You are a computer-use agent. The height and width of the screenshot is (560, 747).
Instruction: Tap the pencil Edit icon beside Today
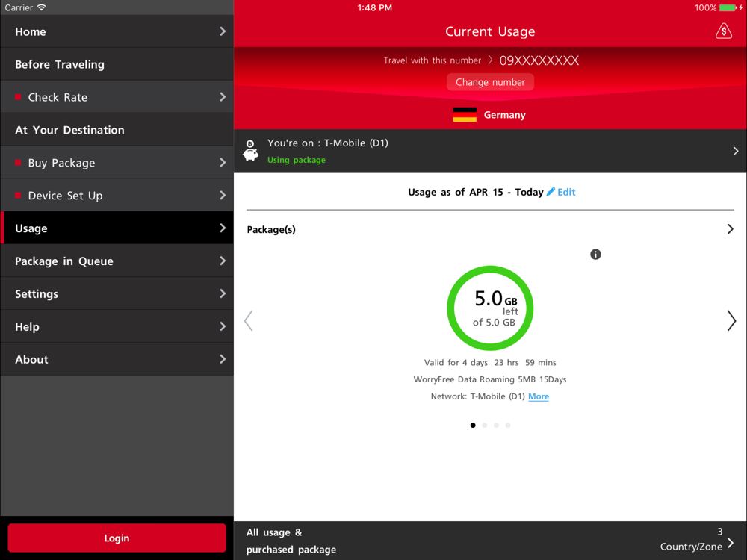pos(551,191)
